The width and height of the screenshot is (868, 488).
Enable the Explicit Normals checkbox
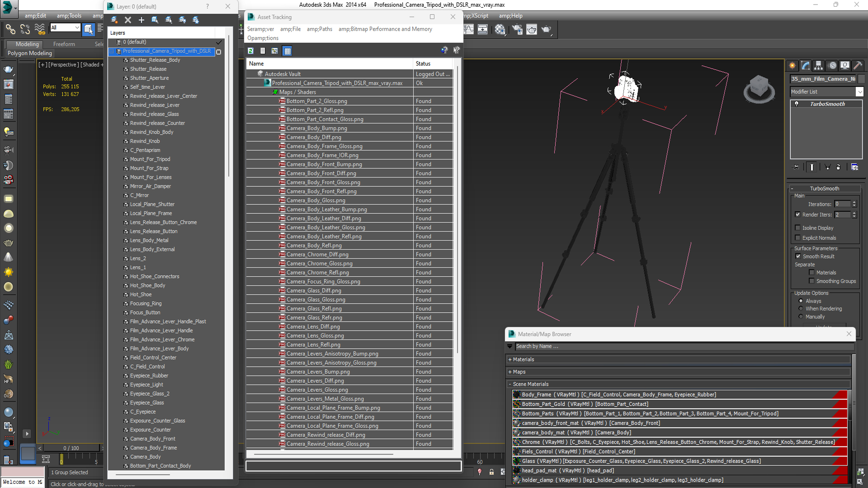pyautogui.click(x=797, y=238)
